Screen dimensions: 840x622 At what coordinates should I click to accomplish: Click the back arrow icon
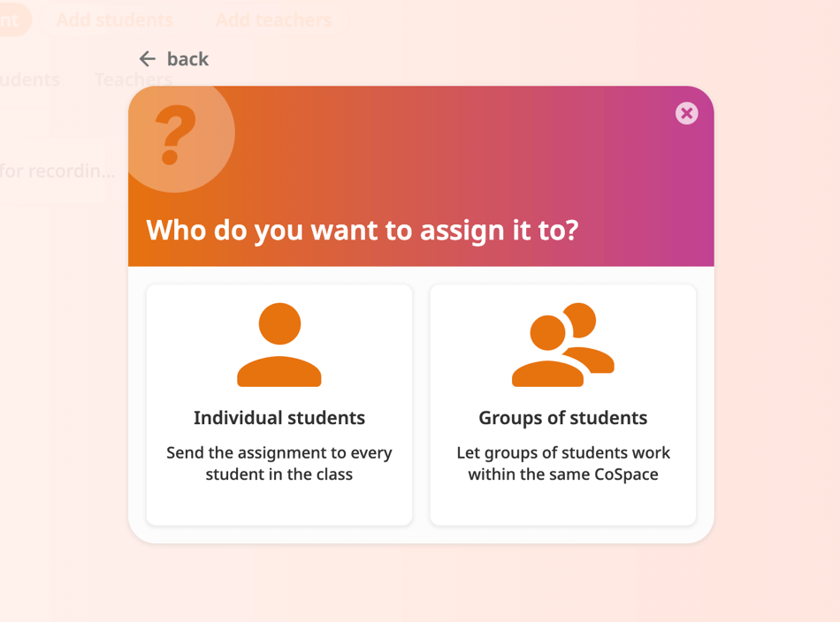pyautogui.click(x=148, y=59)
